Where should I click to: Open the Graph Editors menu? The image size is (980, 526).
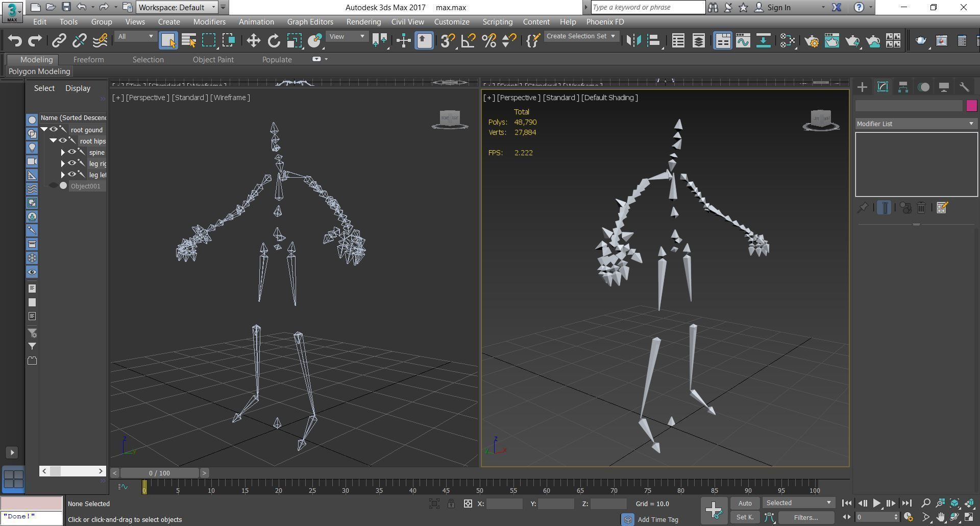(x=310, y=22)
